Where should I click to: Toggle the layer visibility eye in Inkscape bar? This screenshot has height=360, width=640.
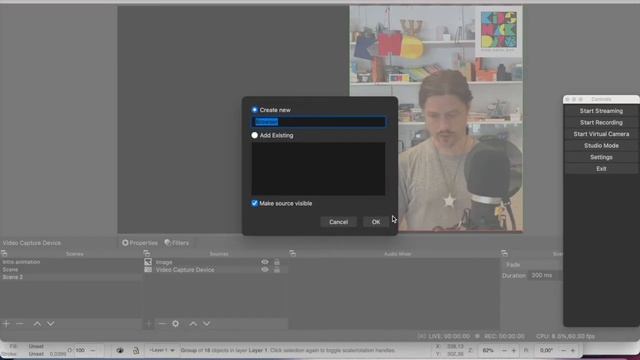pos(120,350)
